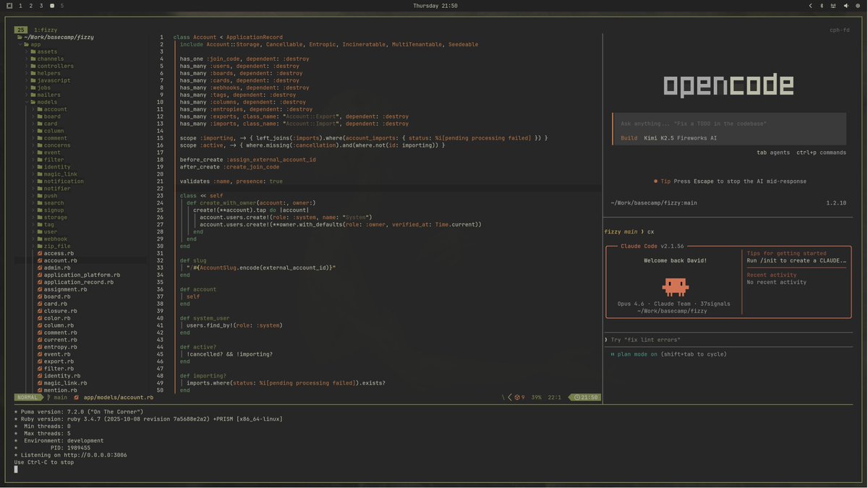The width and height of the screenshot is (868, 488).
Task: Open the network tray icon
Action: coord(834,6)
